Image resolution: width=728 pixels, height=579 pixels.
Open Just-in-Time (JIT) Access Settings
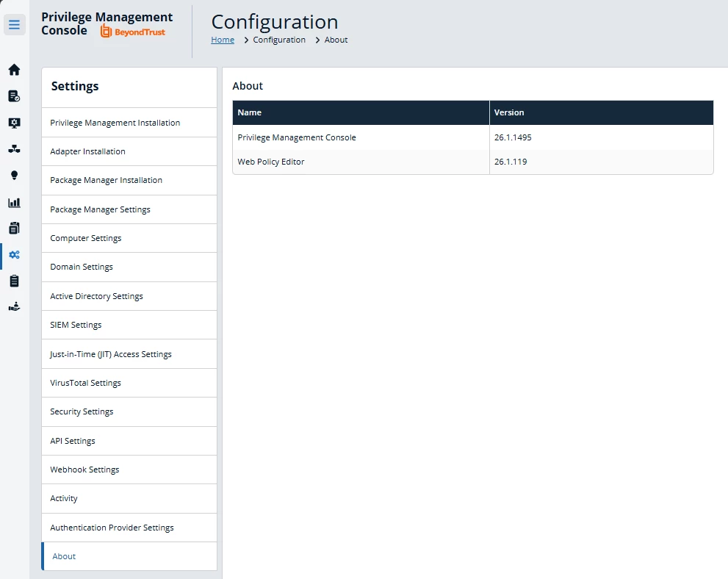click(129, 354)
